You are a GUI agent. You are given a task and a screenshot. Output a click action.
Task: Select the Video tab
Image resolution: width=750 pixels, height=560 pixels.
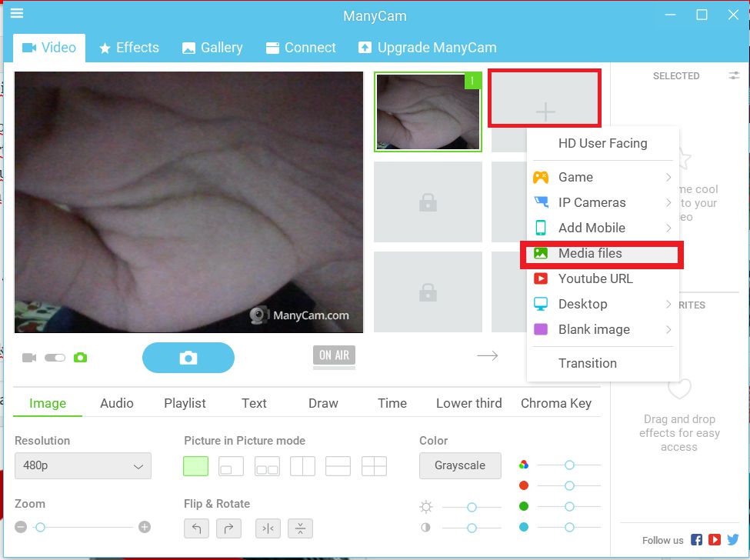pos(49,48)
